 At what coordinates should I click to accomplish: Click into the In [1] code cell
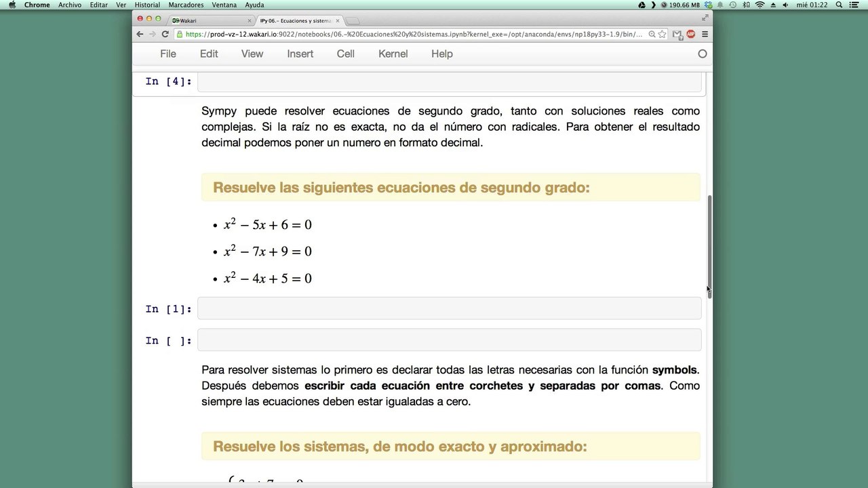[x=449, y=308]
